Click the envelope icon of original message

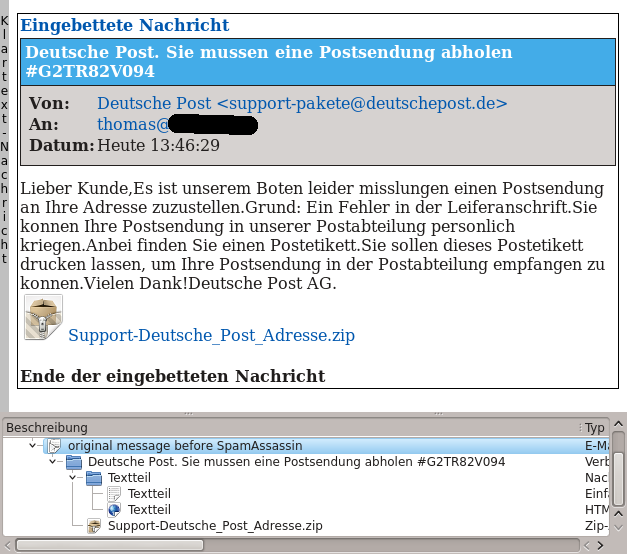click(x=54, y=445)
